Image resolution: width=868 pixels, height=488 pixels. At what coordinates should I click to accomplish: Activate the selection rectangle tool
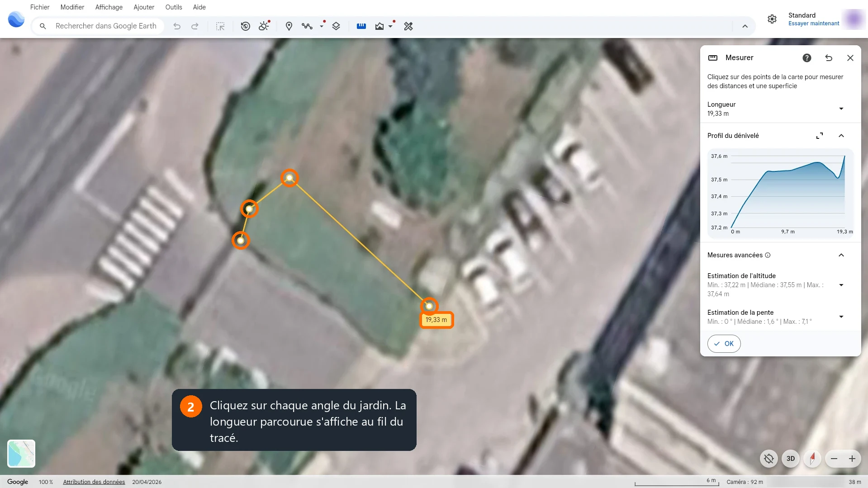[x=220, y=26]
